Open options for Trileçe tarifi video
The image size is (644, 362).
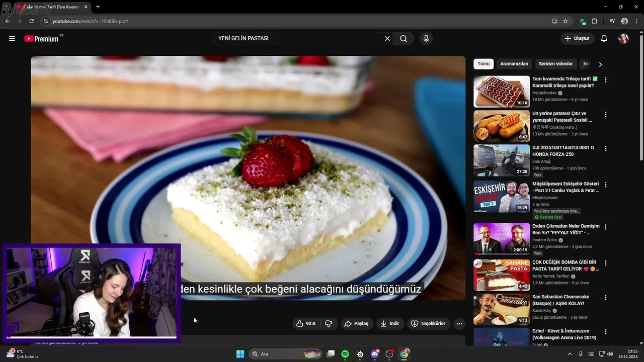pyautogui.click(x=606, y=80)
